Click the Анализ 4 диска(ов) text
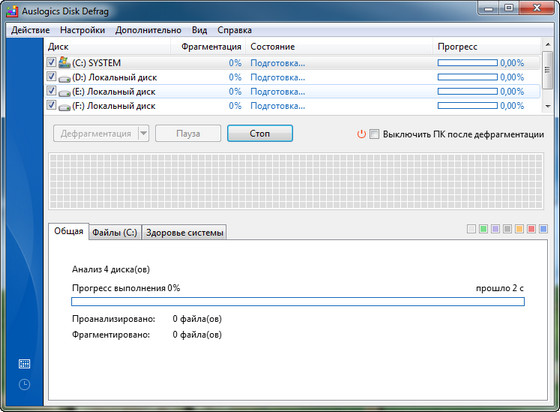The image size is (560, 412). coord(111,269)
